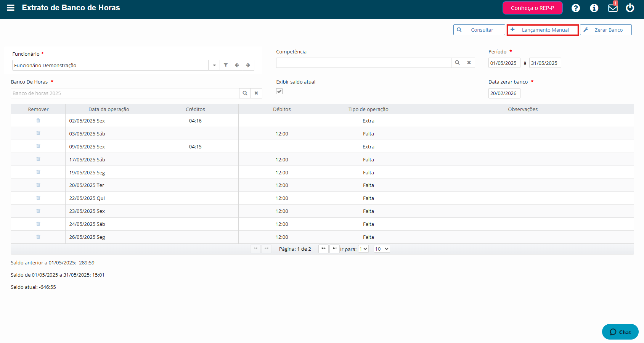Click the Conheça o REP-P button
Screen dimensions: 644x343
tap(532, 8)
